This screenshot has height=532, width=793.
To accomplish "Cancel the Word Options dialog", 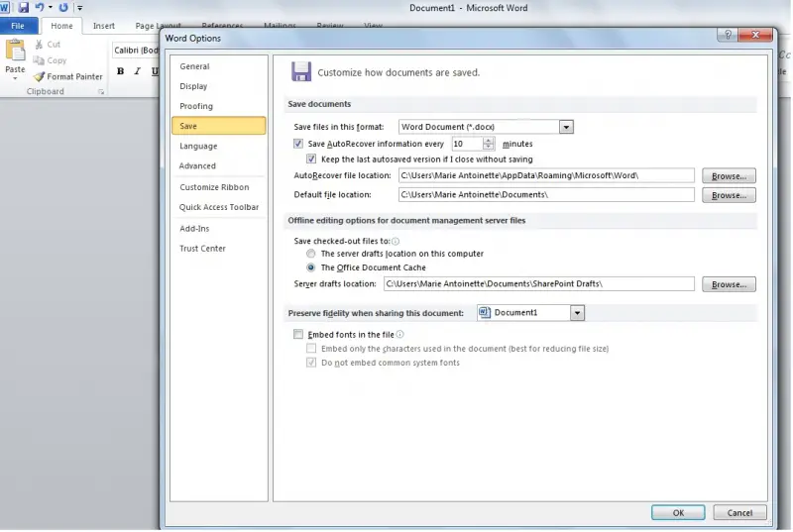I will click(x=739, y=513).
